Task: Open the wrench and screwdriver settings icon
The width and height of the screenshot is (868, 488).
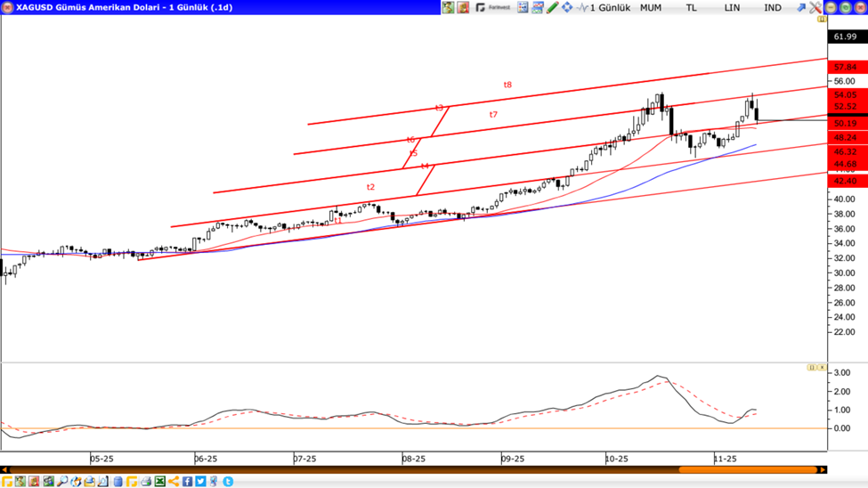Action: [815, 7]
